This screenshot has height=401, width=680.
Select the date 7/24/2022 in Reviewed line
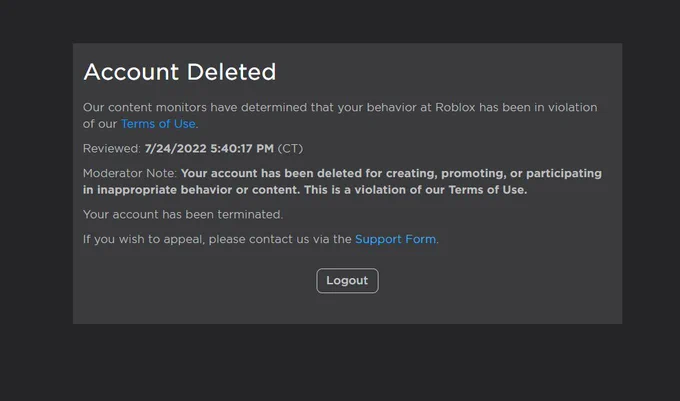point(176,149)
